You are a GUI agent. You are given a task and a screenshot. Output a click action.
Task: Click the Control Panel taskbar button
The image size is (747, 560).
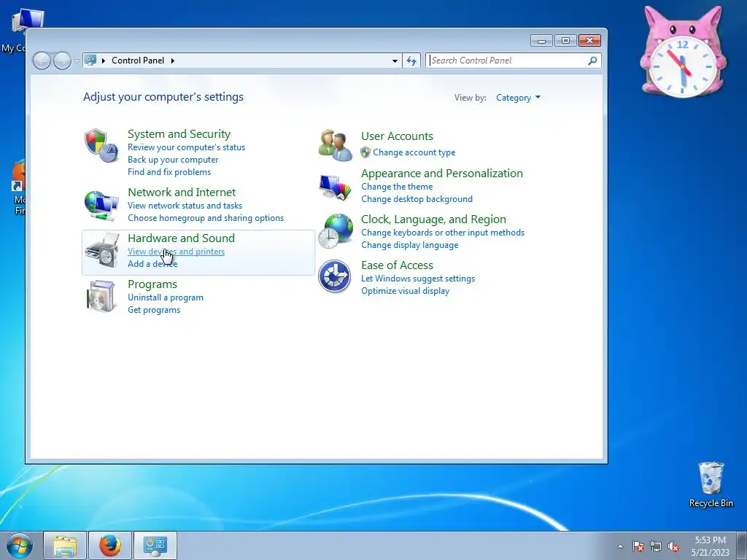tap(155, 545)
